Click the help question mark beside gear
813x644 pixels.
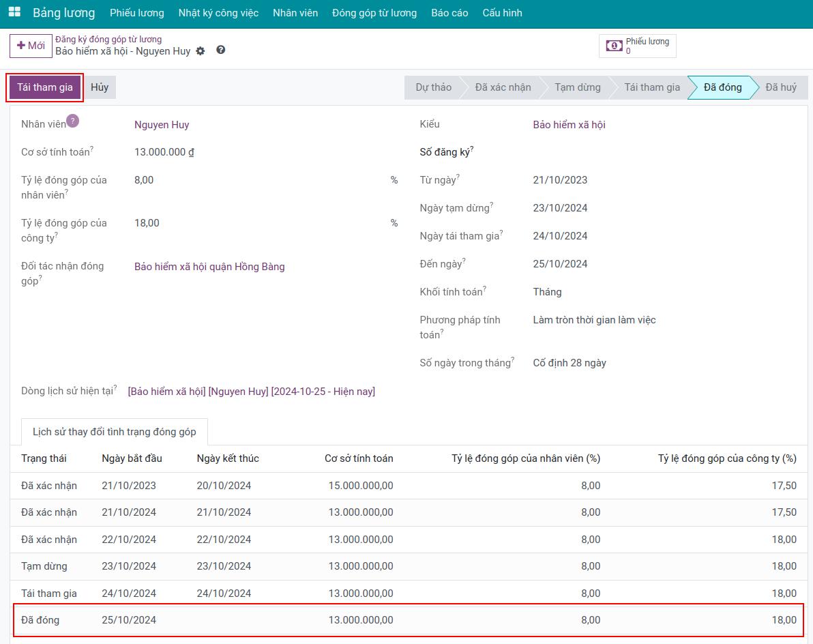pos(220,50)
